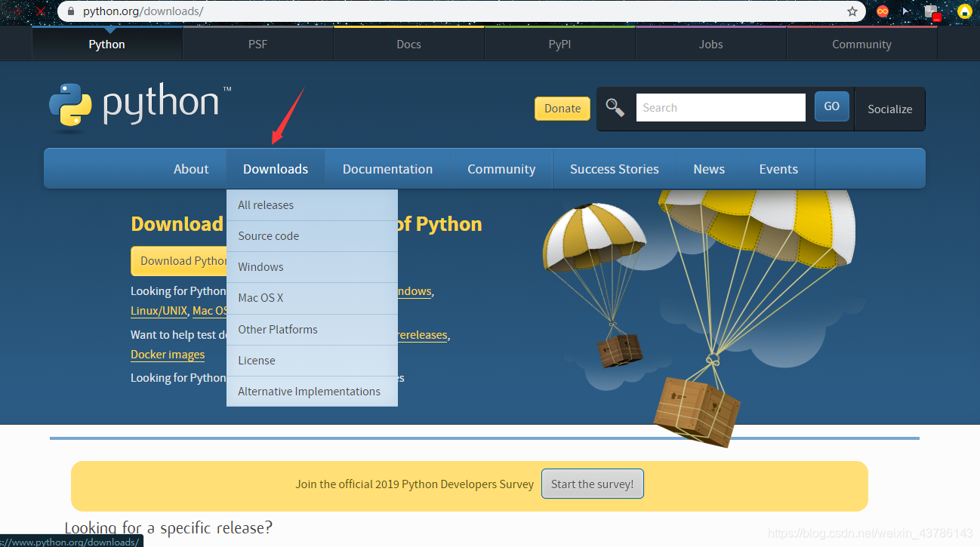Select Source code from Downloads menu
The height and width of the screenshot is (547, 980).
[x=312, y=236]
